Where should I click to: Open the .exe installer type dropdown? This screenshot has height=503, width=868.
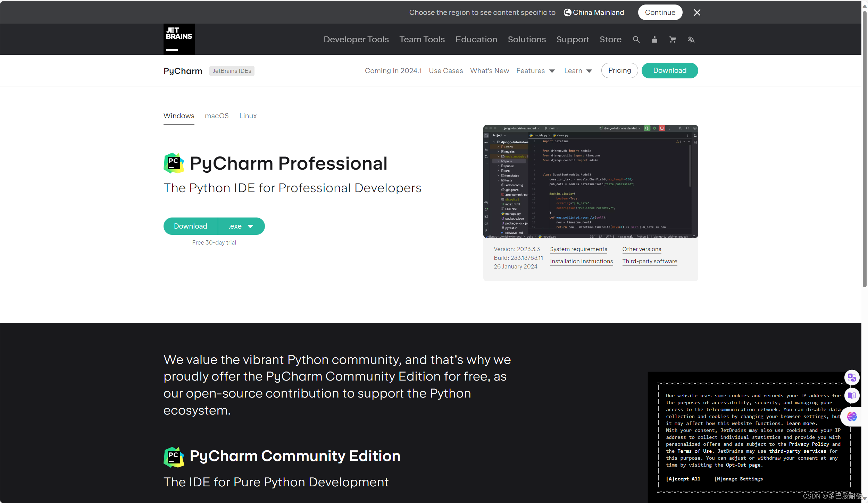tap(241, 226)
